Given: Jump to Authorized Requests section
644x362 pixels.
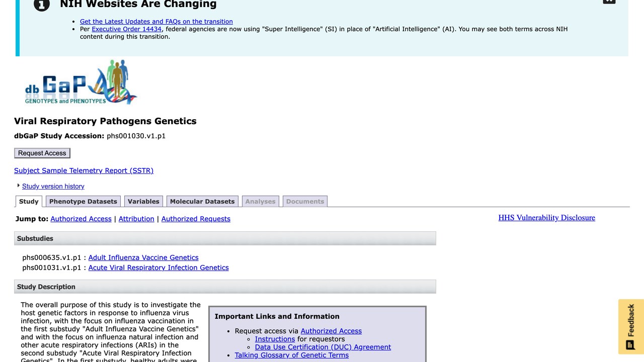Looking at the screenshot, I should pos(196,219).
